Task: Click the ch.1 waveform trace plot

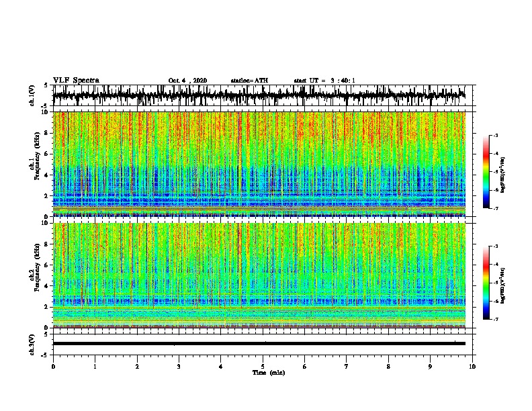Action: click(x=259, y=95)
